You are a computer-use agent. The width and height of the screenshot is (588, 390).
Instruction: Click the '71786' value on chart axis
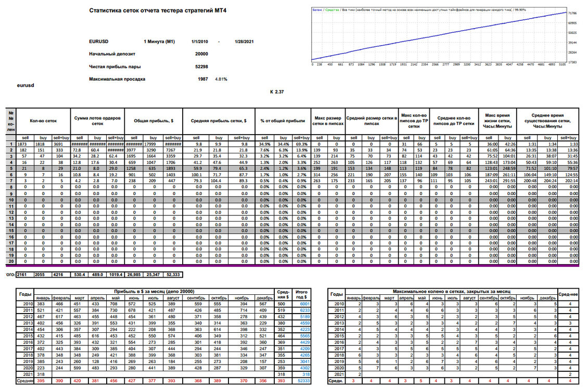tap(572, 13)
